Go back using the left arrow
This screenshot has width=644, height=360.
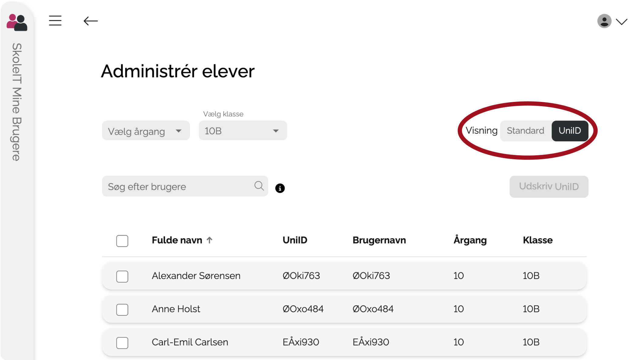point(90,21)
